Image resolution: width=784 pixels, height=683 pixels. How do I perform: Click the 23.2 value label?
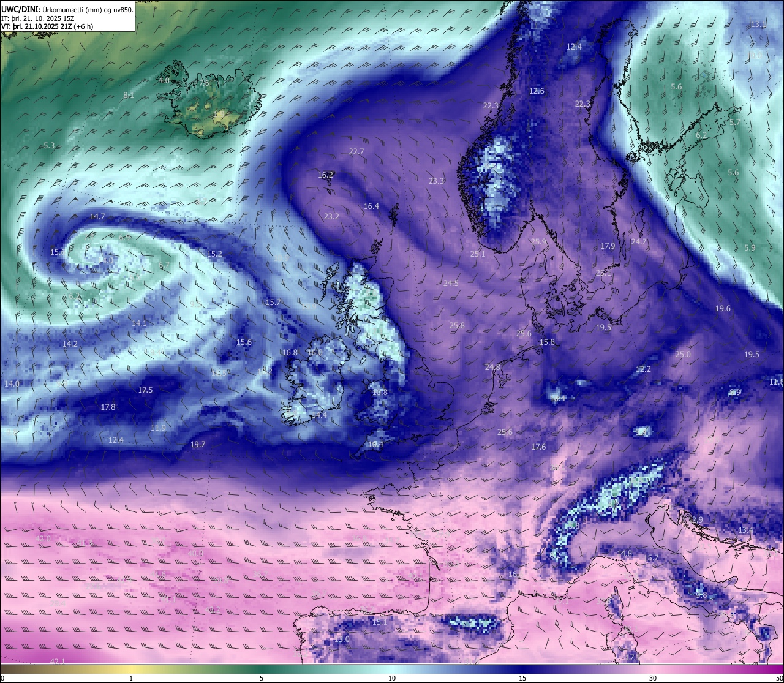coord(331,217)
